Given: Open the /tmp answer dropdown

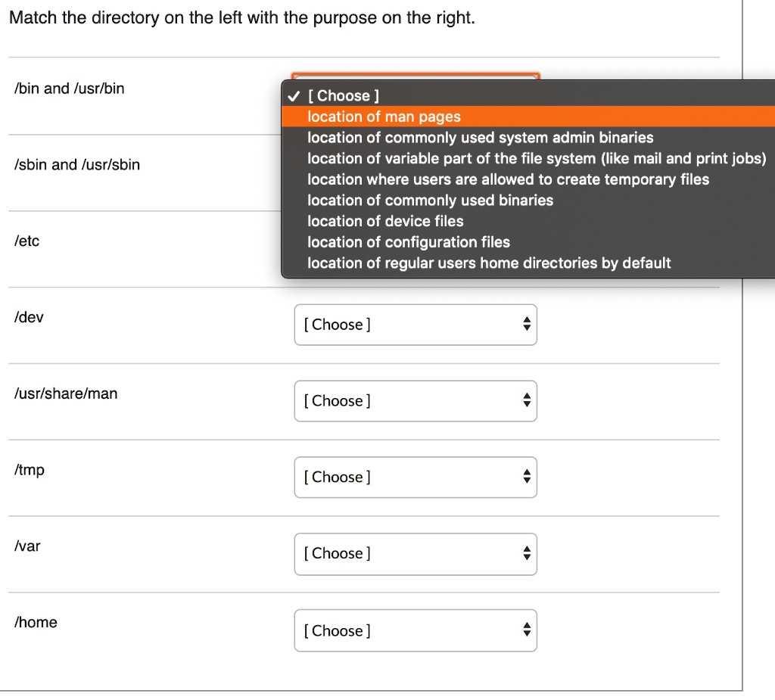Looking at the screenshot, I should (415, 477).
